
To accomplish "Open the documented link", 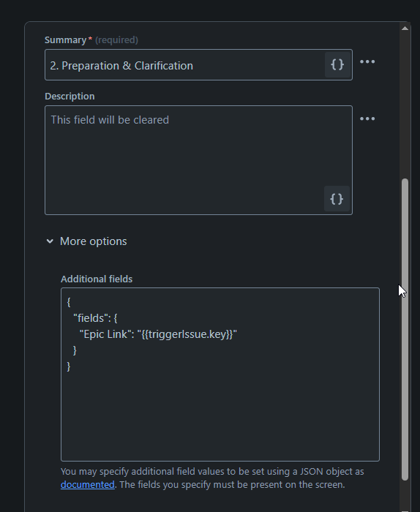I will 88,484.
